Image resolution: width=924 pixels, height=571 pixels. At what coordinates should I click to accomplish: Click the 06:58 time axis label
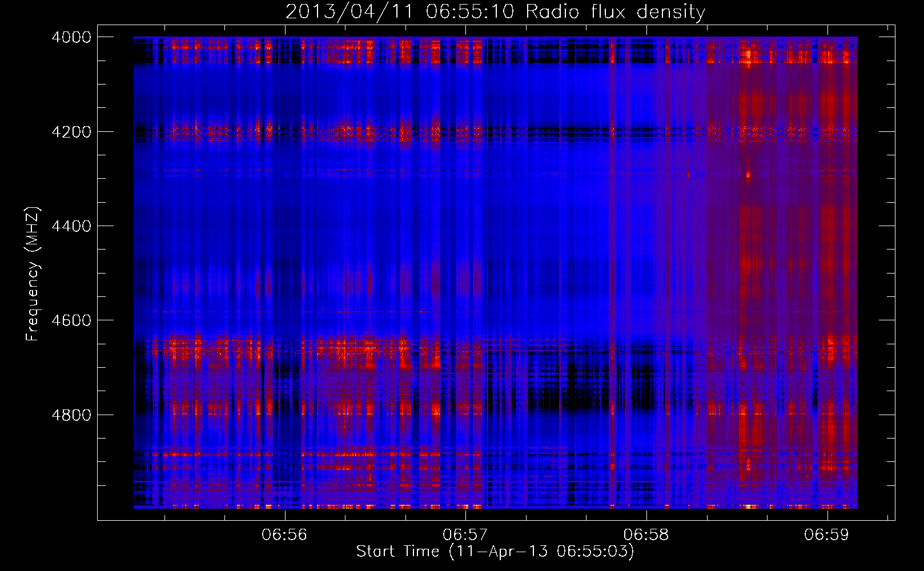point(646,535)
